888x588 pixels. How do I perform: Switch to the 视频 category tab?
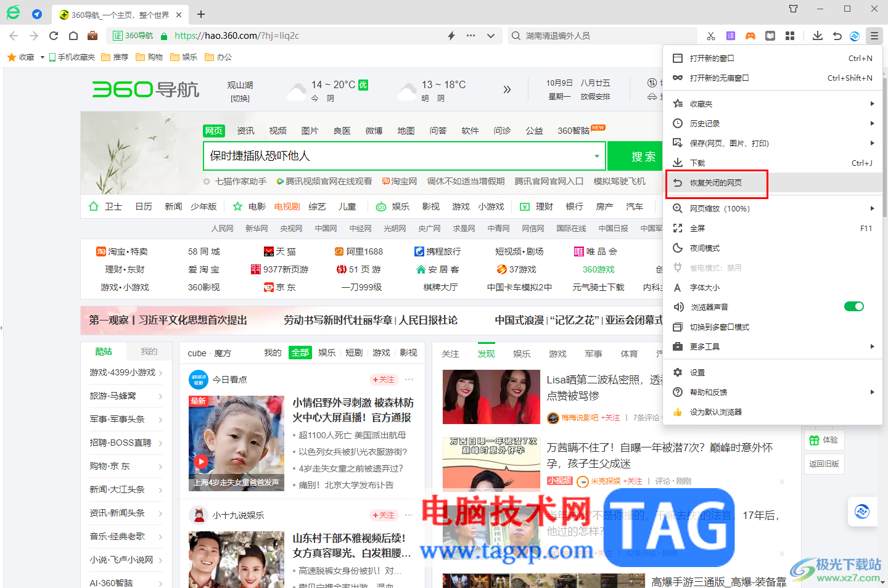(277, 130)
